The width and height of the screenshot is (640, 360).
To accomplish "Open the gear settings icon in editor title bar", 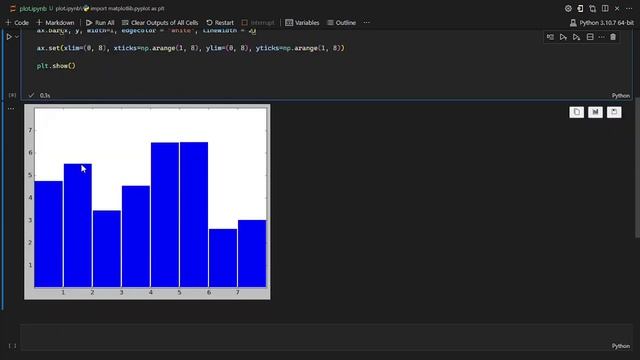I will (568, 8).
